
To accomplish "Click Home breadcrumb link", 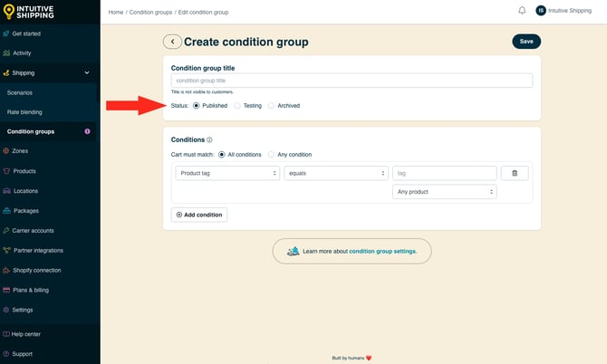I will 116,12.
